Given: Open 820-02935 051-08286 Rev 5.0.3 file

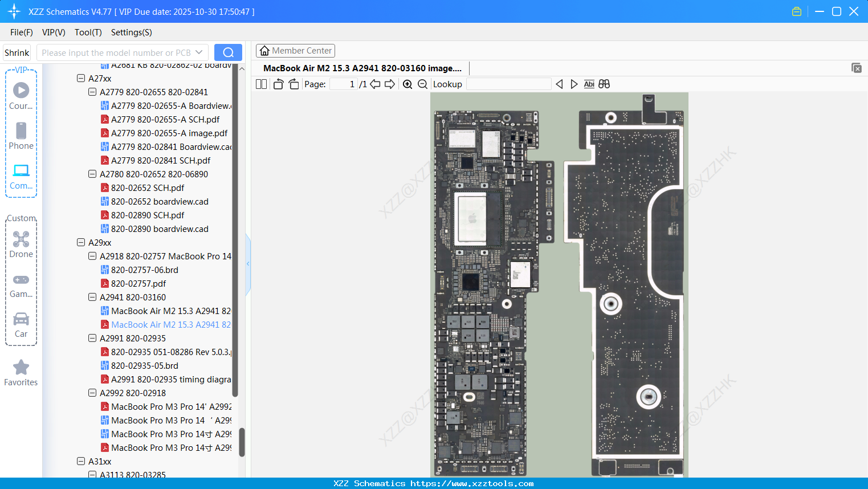Looking at the screenshot, I should (x=171, y=352).
